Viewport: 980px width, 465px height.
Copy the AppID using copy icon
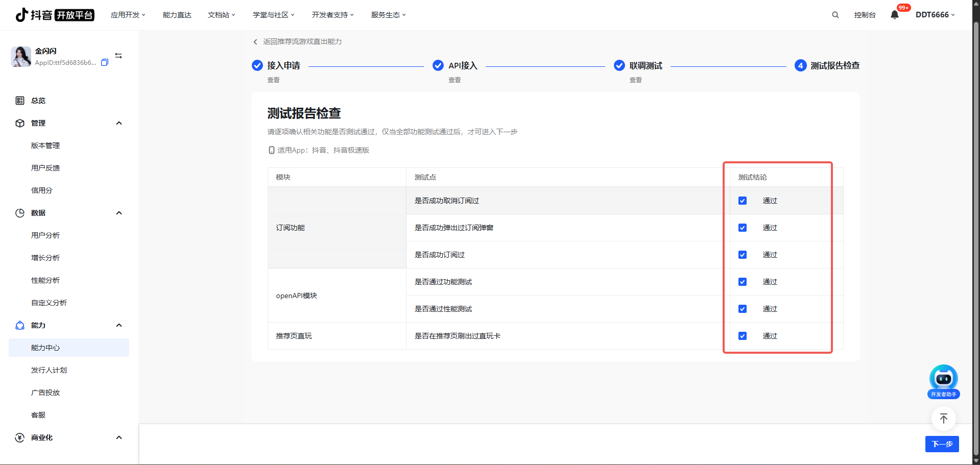point(105,63)
